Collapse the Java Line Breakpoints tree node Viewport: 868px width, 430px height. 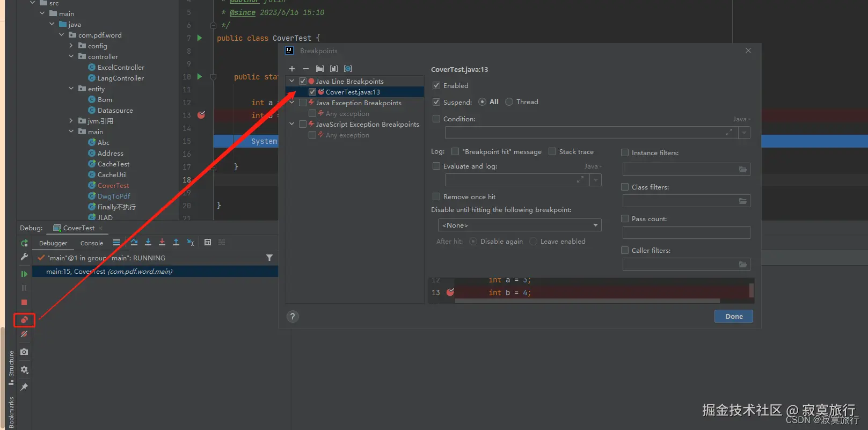[292, 81]
